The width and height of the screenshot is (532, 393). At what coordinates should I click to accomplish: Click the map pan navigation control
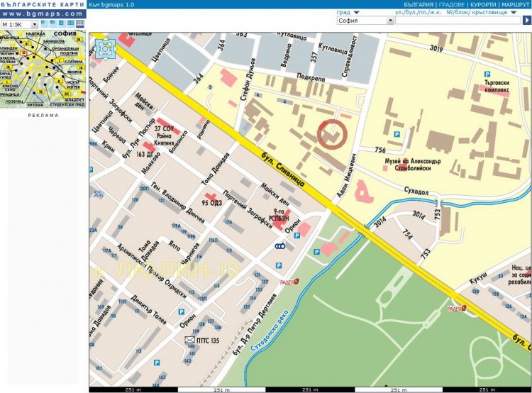104,48
